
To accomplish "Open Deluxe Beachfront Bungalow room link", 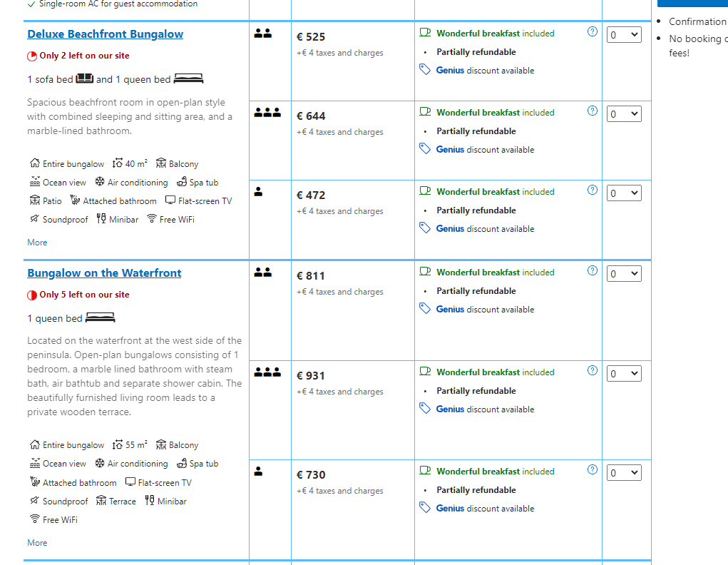I will click(x=105, y=34).
